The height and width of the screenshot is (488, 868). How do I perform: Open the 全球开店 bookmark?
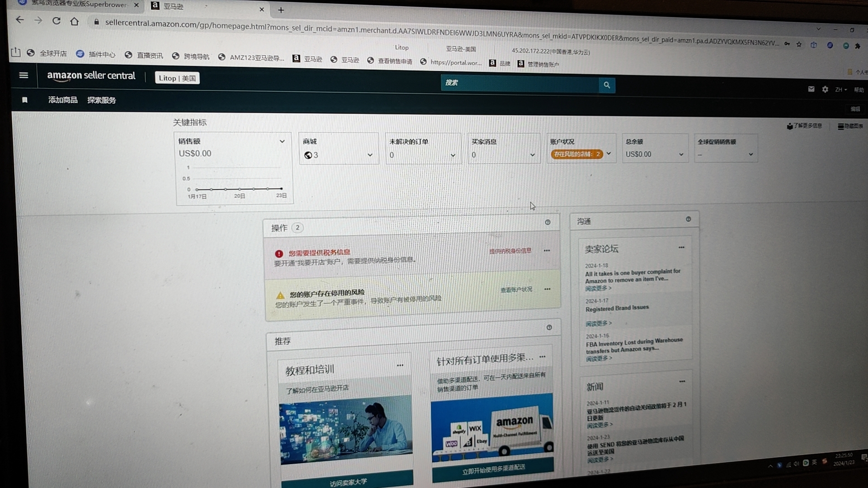(47, 53)
